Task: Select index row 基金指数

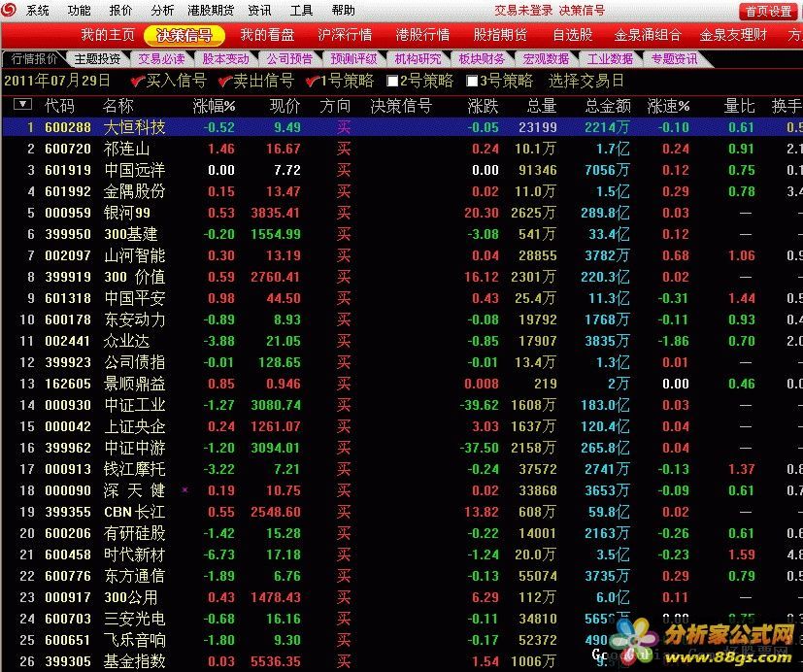Action: point(402,661)
